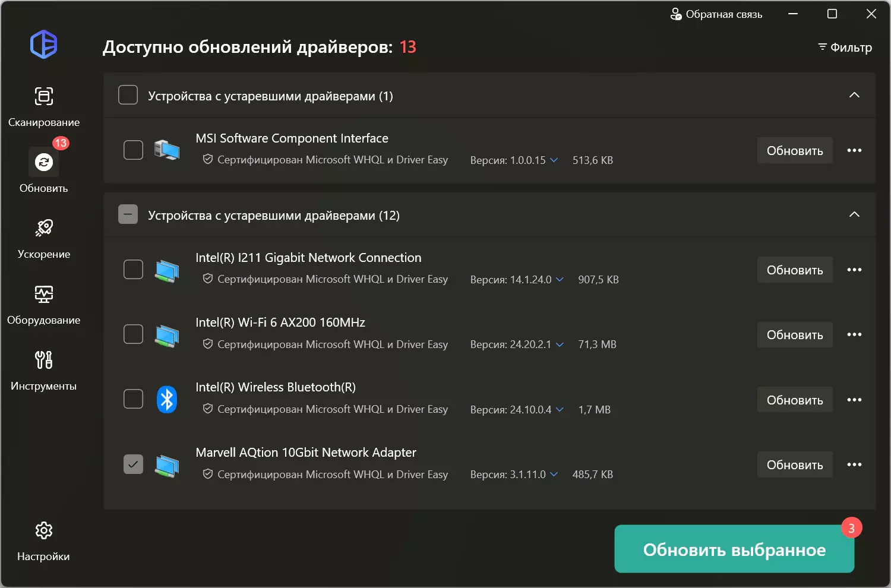Open Настройки settings gear
Viewport: 891px width, 588px height.
click(43, 541)
